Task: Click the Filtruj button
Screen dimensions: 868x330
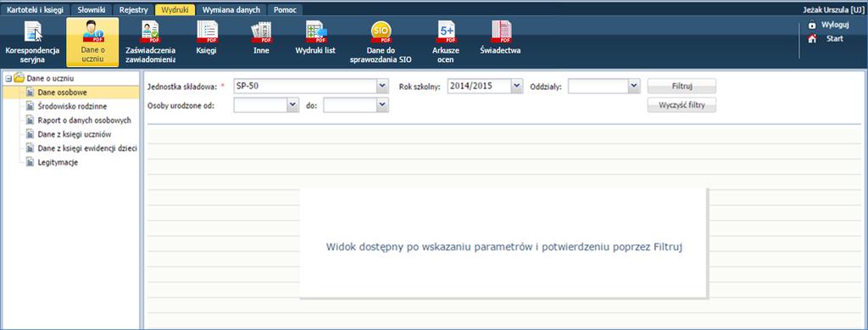Action: [x=682, y=86]
